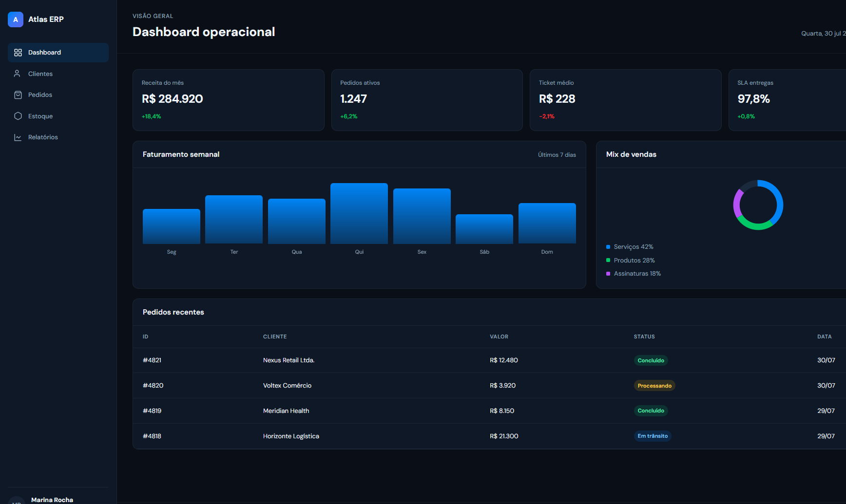
Task: Select the Ticket médio card
Action: coord(626,100)
